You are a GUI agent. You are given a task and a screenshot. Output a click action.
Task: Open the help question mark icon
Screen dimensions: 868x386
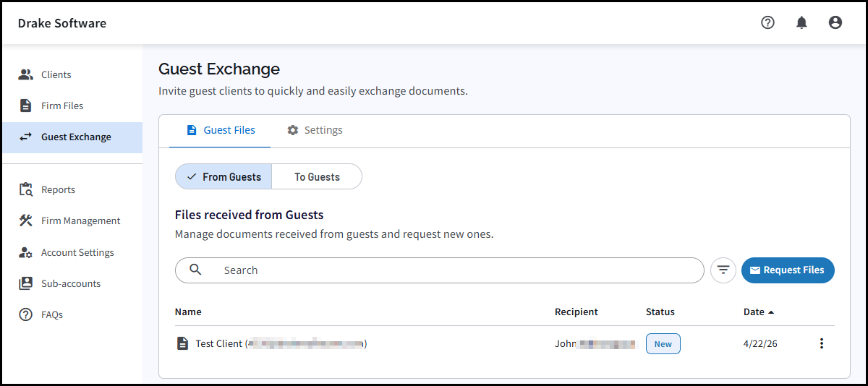point(767,22)
